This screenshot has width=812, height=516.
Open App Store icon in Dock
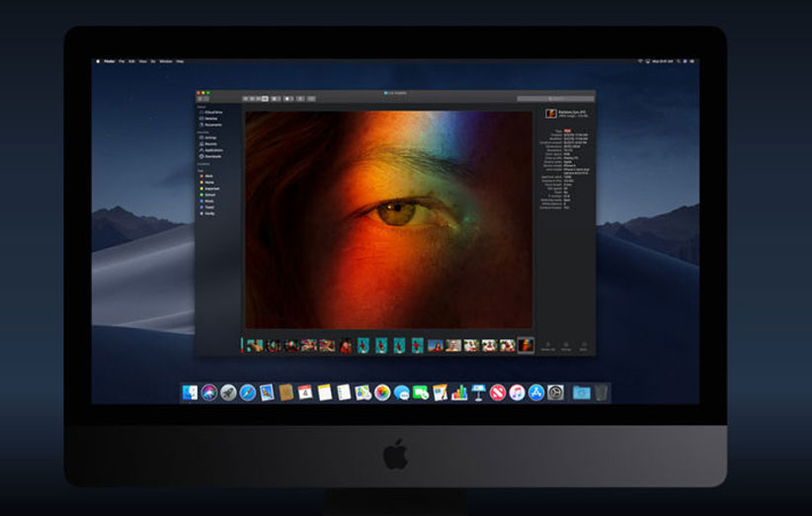click(536, 392)
